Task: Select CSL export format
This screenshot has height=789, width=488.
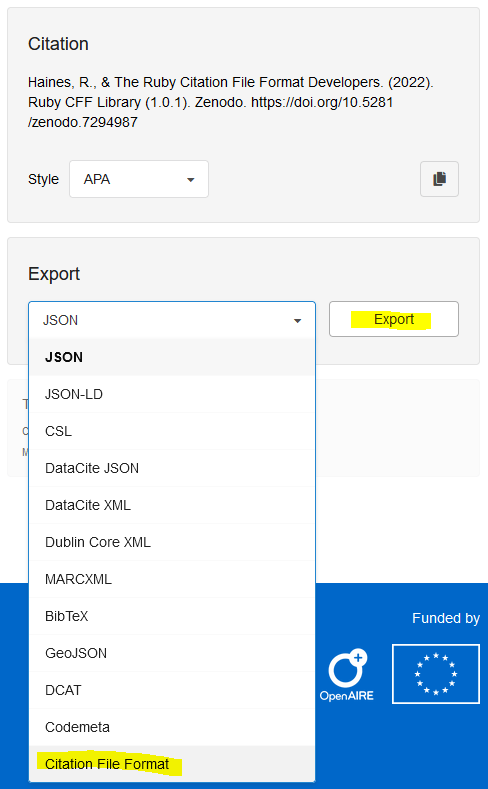Action: (172, 431)
